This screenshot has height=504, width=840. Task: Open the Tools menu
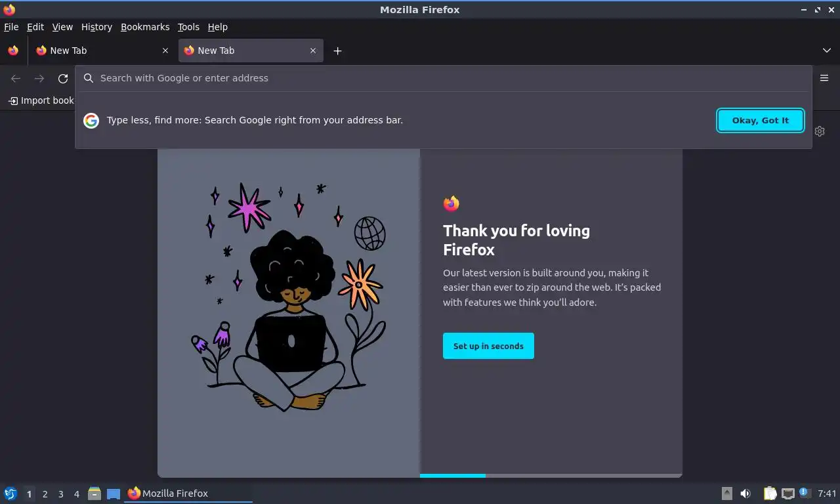tap(188, 27)
